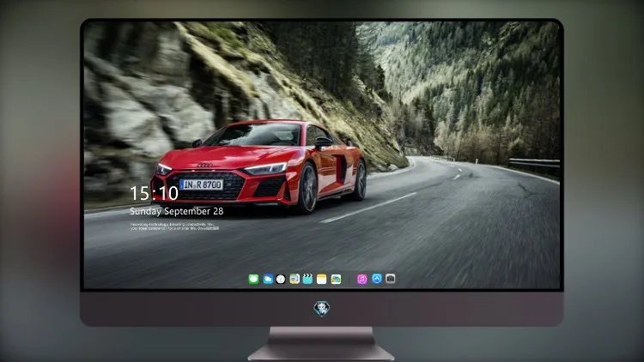Open the teal clapperboard video app

coord(307,279)
